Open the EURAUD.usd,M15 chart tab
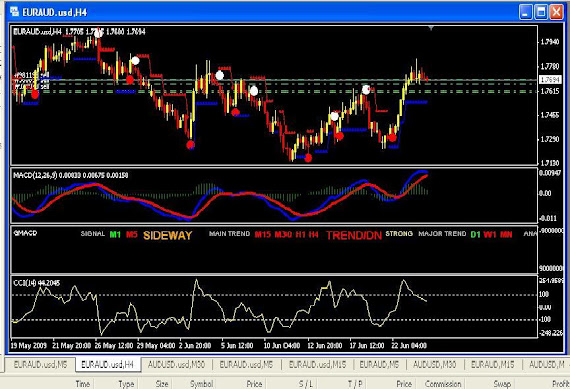570x389 pixels. click(x=317, y=364)
